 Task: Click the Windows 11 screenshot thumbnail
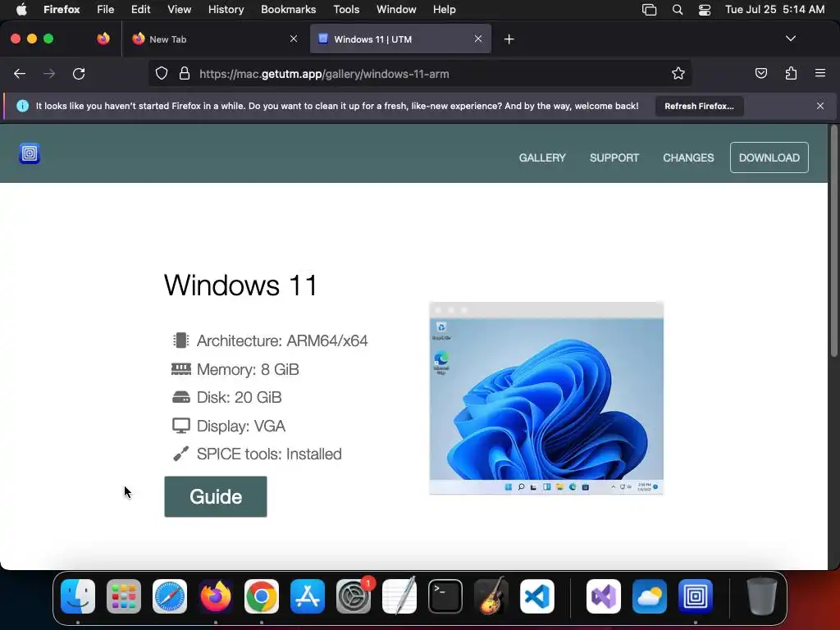(x=546, y=398)
